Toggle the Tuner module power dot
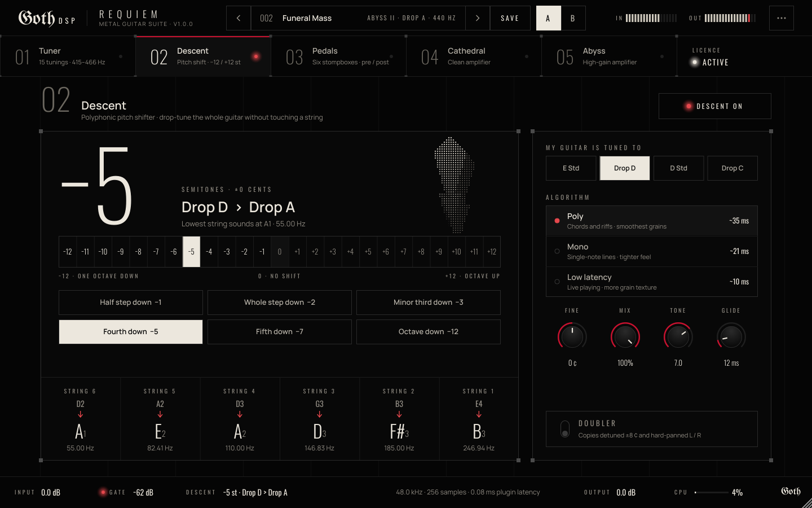 click(121, 56)
